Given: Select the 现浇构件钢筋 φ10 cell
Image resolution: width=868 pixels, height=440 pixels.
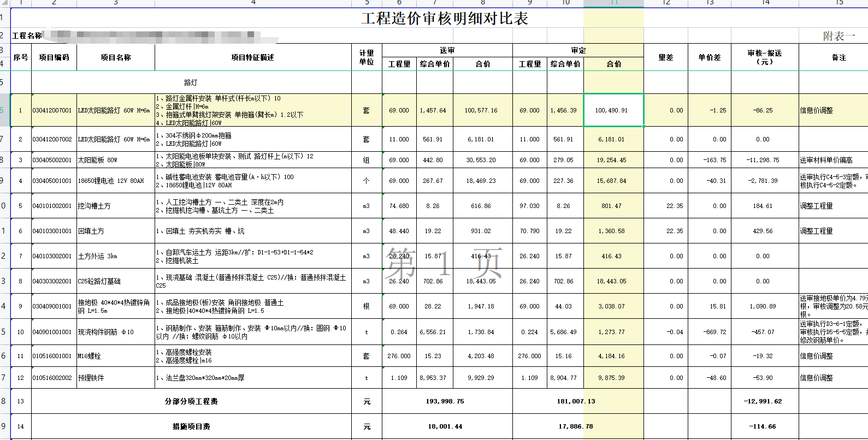Looking at the screenshot, I should [x=116, y=332].
